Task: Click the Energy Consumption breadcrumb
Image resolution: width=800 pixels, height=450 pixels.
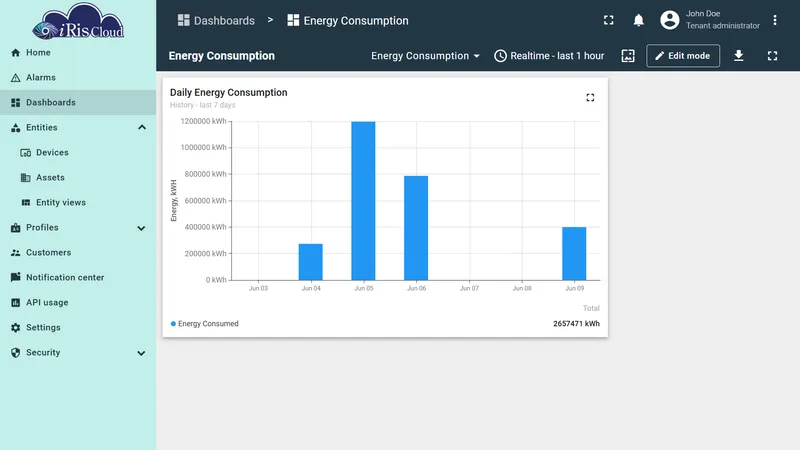Action: point(347,20)
